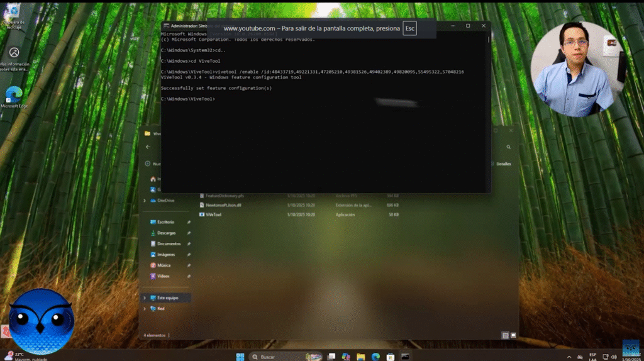Expand the OneDrive tree node
Image resolution: width=644 pixels, height=361 pixels.
(145, 200)
